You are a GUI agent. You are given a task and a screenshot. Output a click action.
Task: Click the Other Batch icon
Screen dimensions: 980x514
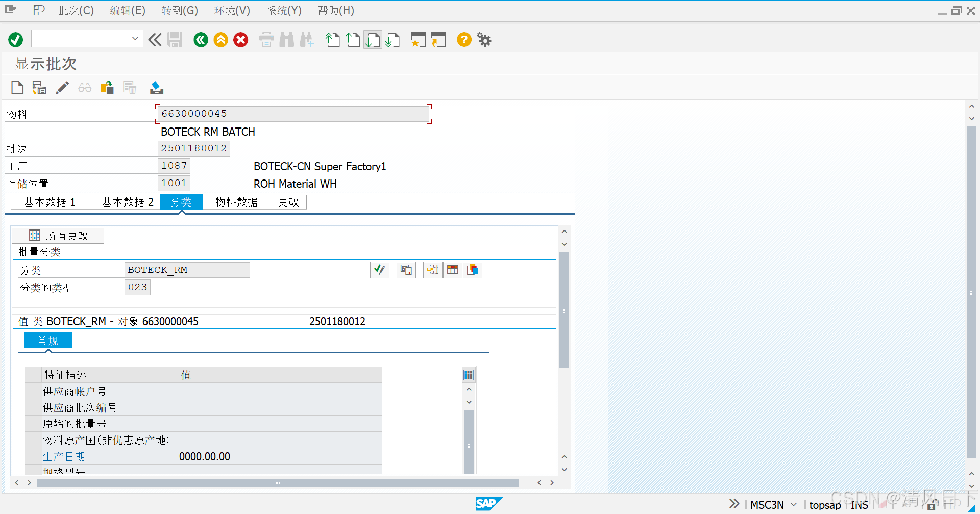click(39, 88)
